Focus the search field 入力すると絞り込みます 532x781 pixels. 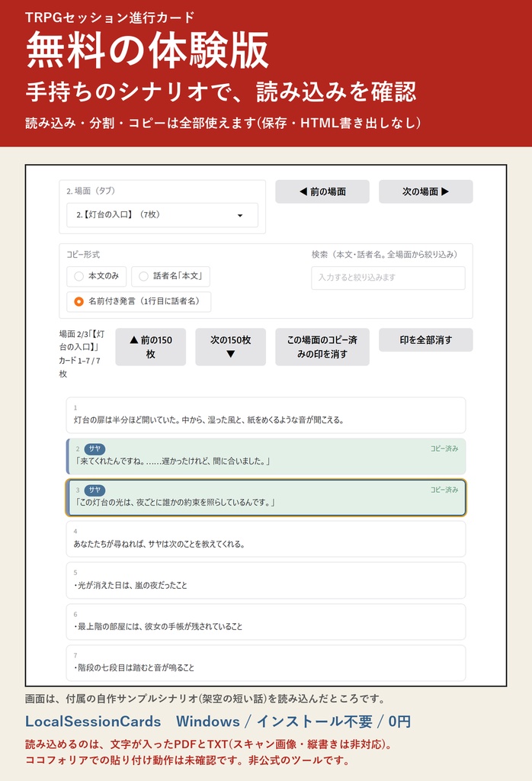(x=388, y=278)
